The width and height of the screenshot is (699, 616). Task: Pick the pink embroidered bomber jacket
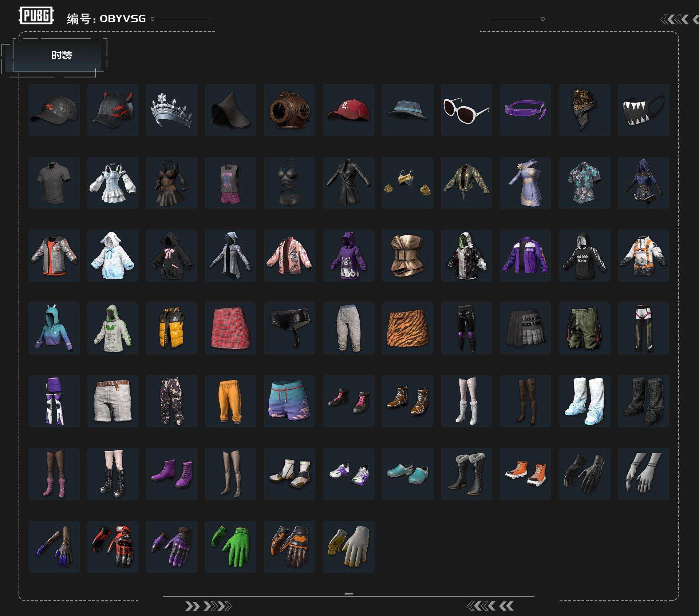pyautogui.click(x=289, y=255)
